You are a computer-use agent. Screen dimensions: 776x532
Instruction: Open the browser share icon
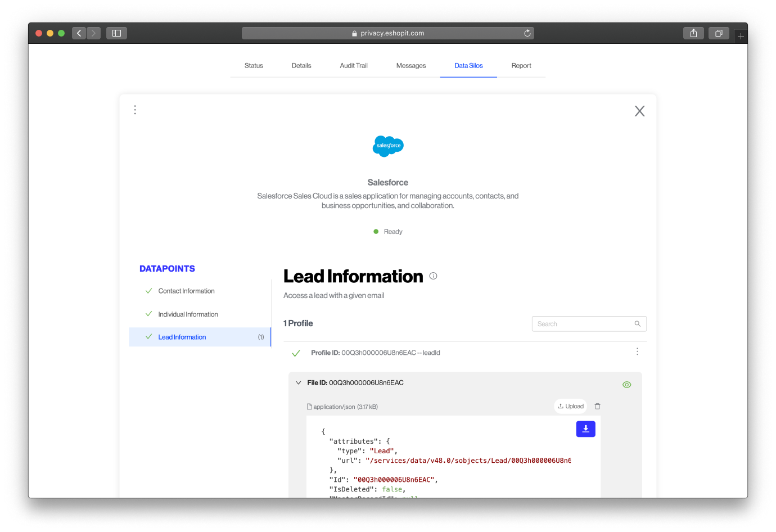point(693,33)
